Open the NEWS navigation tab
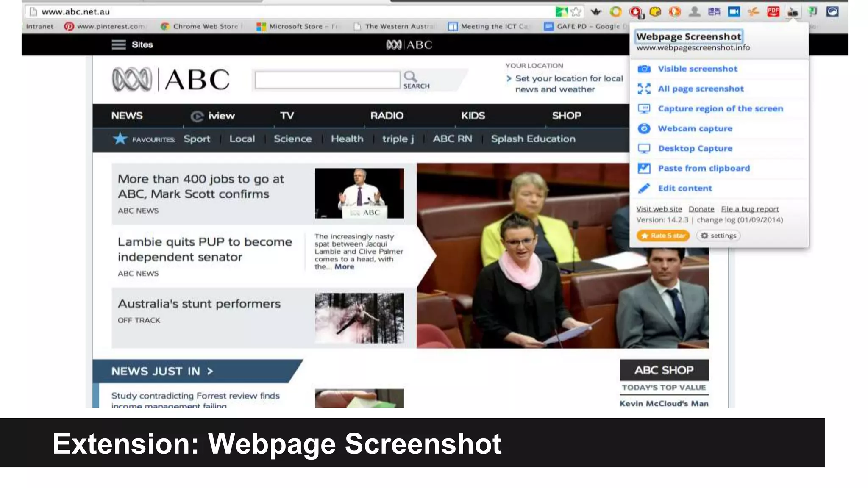The height and width of the screenshot is (488, 868). [x=127, y=116]
